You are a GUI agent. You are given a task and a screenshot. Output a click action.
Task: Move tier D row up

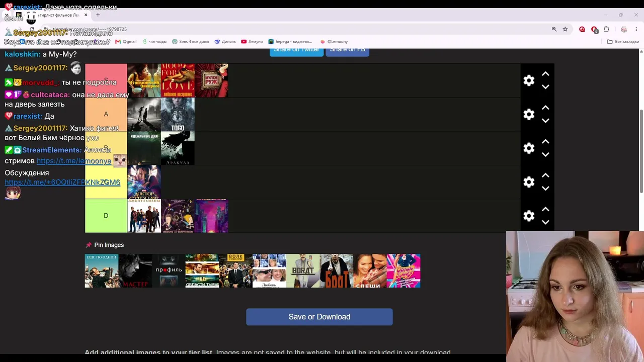click(545, 209)
